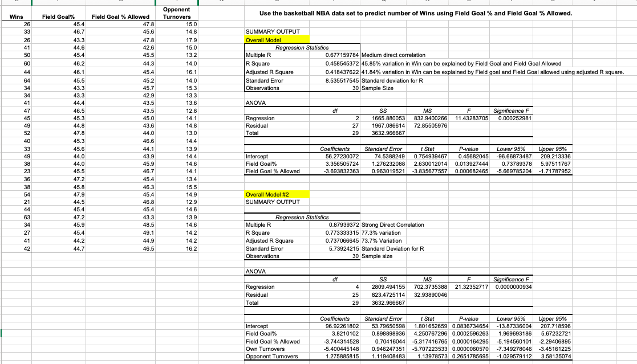
Task: Select Opponent Turnovers value 16.2
Action: (192, 249)
